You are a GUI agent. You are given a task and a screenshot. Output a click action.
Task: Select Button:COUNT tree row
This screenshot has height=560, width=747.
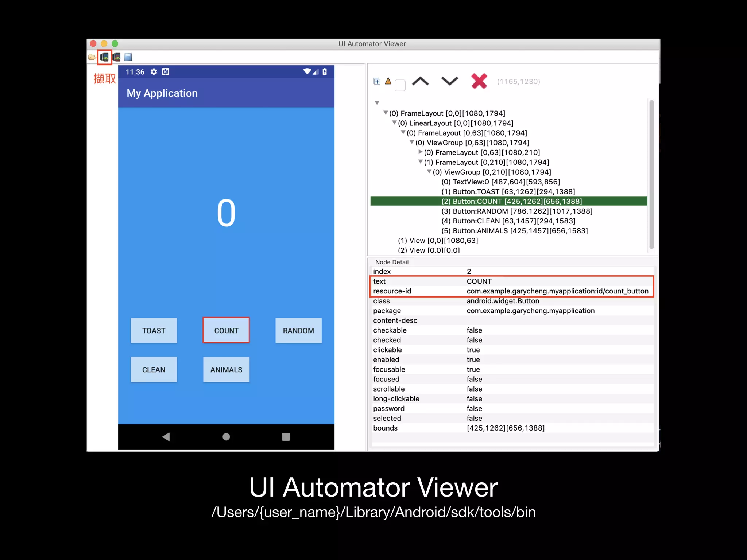509,201
